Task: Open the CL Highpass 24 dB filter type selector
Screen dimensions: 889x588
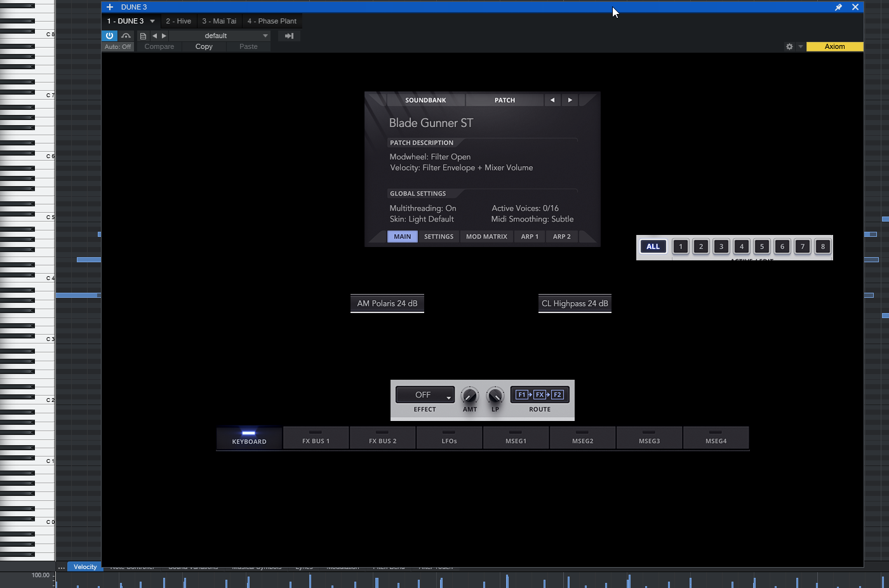Action: point(575,304)
